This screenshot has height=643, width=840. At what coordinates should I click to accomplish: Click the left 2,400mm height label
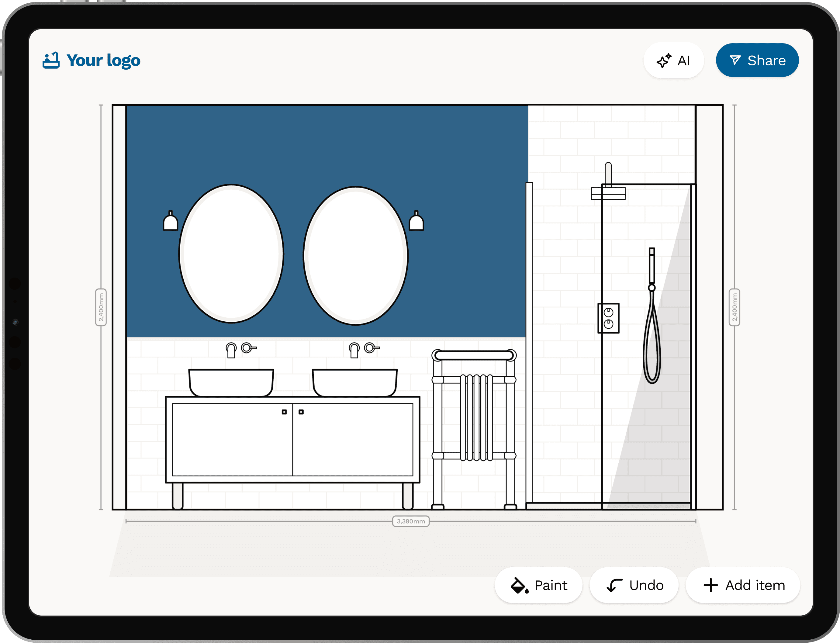coord(101,307)
